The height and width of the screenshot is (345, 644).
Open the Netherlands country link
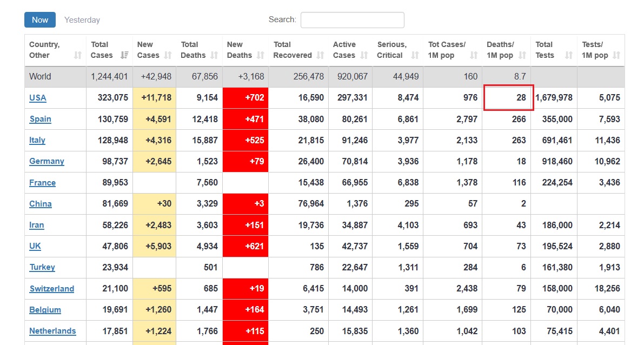click(52, 331)
